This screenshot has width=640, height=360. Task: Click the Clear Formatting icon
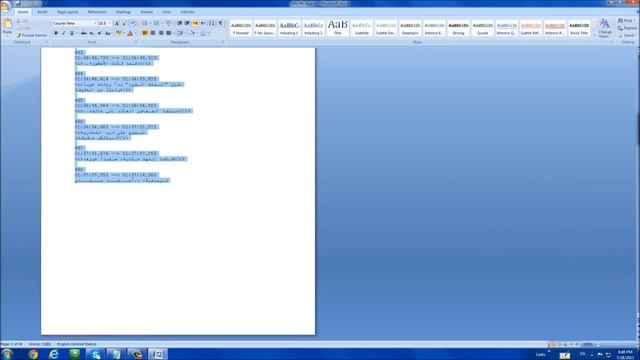[133, 23]
